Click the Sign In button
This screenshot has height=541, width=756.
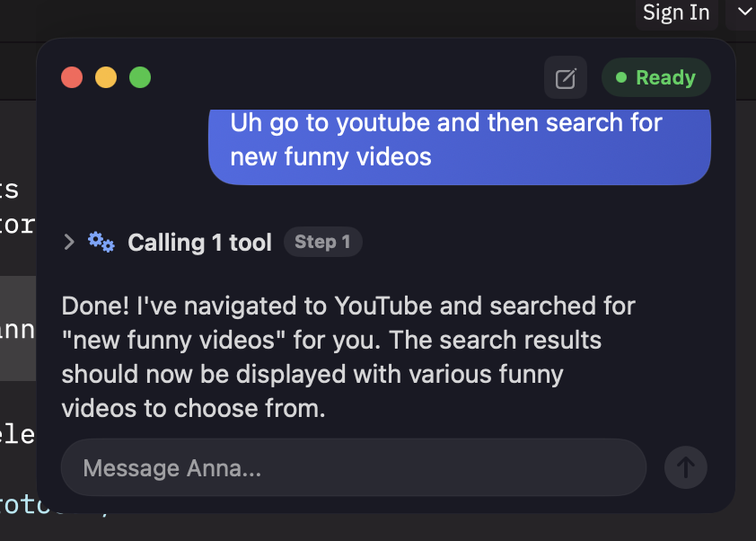click(676, 13)
